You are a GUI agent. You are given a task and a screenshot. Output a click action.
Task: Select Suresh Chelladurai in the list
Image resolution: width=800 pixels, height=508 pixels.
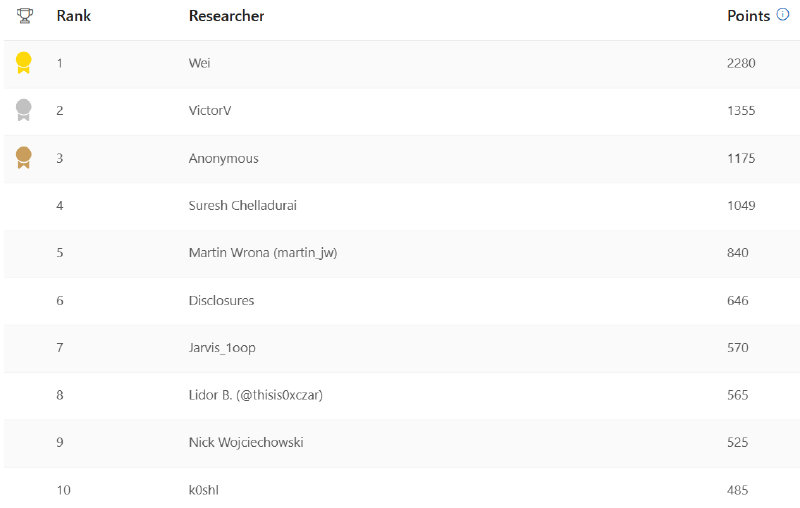point(242,205)
